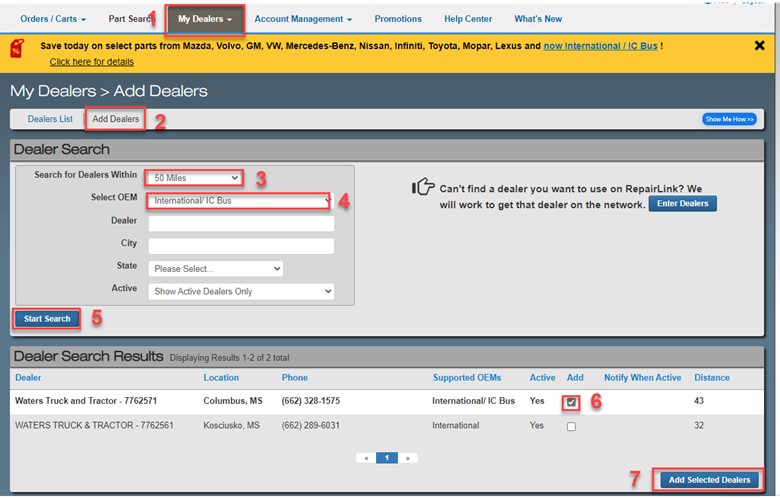Sort by Notify When Active column
This screenshot has height=498, width=780.
(642, 378)
